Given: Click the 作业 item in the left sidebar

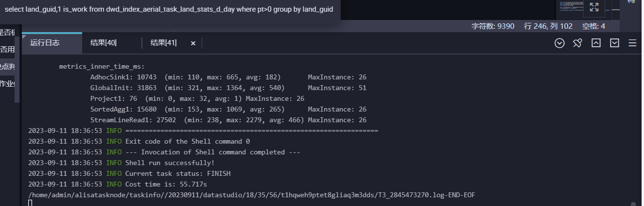Looking at the screenshot, I should pos(7,83).
